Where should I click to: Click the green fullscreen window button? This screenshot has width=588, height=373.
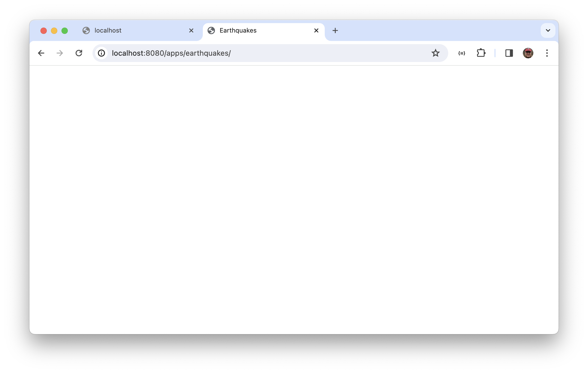tap(65, 31)
